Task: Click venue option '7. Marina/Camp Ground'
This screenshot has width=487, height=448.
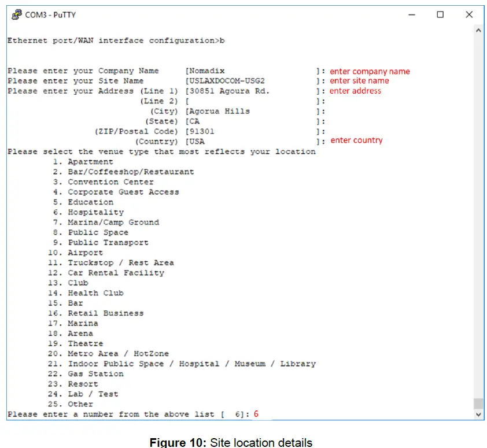Action: [106, 223]
